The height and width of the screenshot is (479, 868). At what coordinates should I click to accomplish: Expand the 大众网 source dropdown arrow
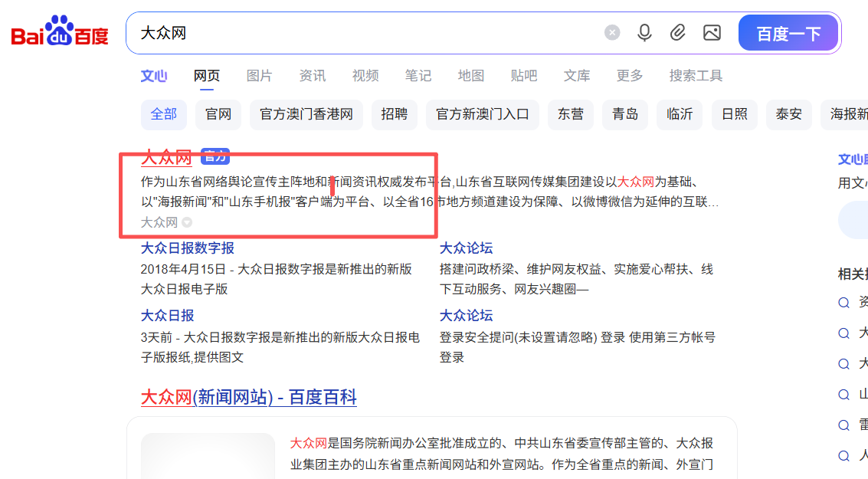coord(186,223)
